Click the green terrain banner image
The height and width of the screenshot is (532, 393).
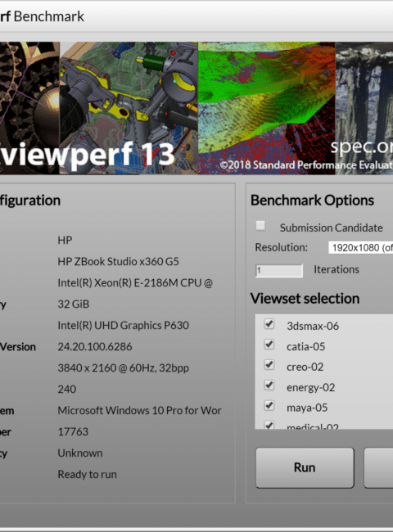pos(266,108)
